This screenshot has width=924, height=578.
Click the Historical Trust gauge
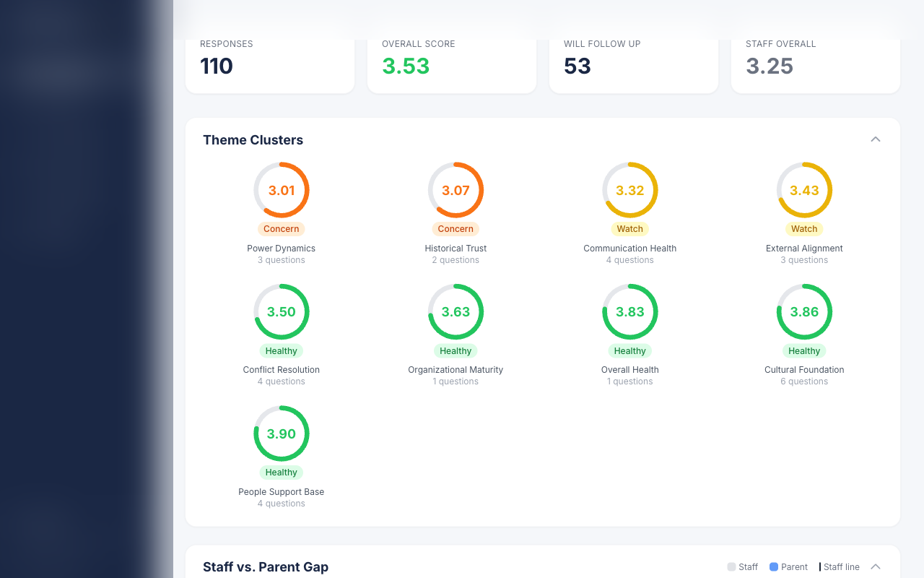pyautogui.click(x=456, y=190)
